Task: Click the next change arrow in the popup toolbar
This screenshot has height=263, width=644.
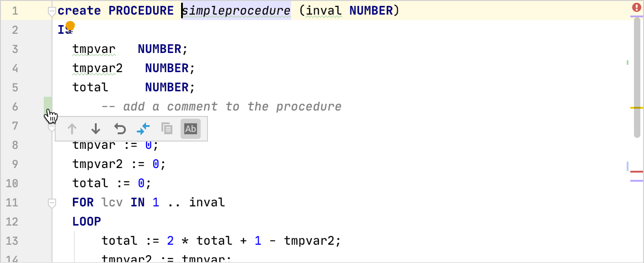Action: tap(96, 129)
